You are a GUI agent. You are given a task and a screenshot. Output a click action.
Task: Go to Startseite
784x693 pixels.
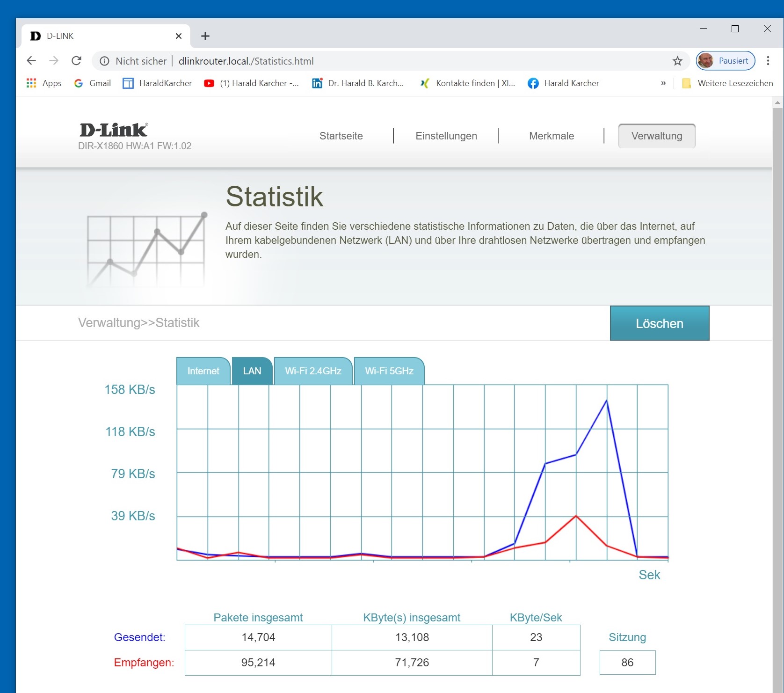(341, 136)
